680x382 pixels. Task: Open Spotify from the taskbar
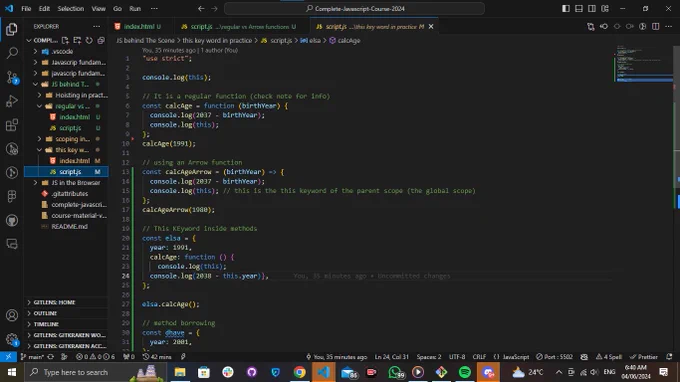coord(465,372)
